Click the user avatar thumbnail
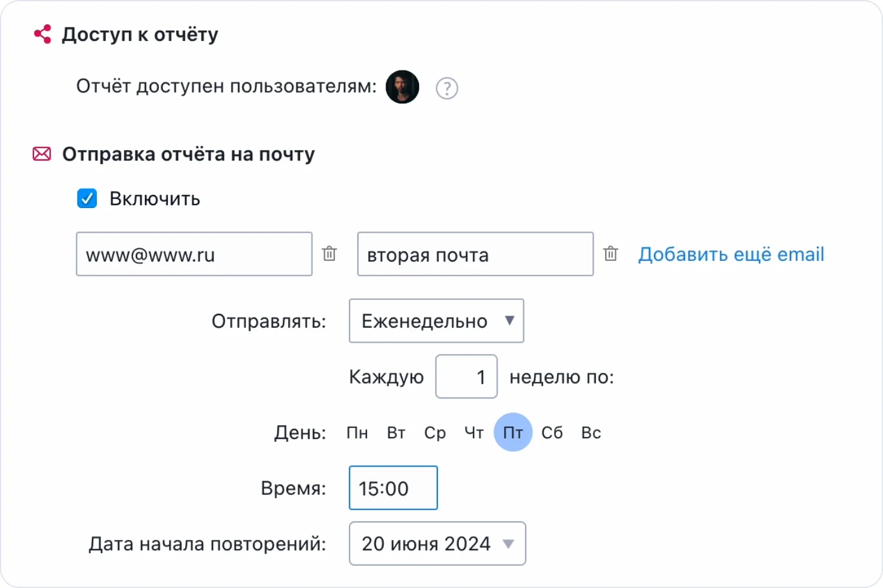The width and height of the screenshot is (883, 588). click(402, 87)
